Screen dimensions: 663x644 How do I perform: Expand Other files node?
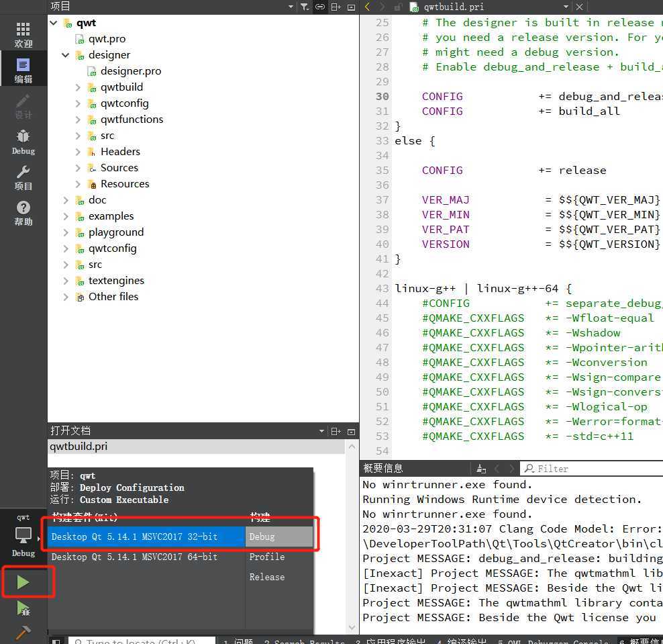66,297
